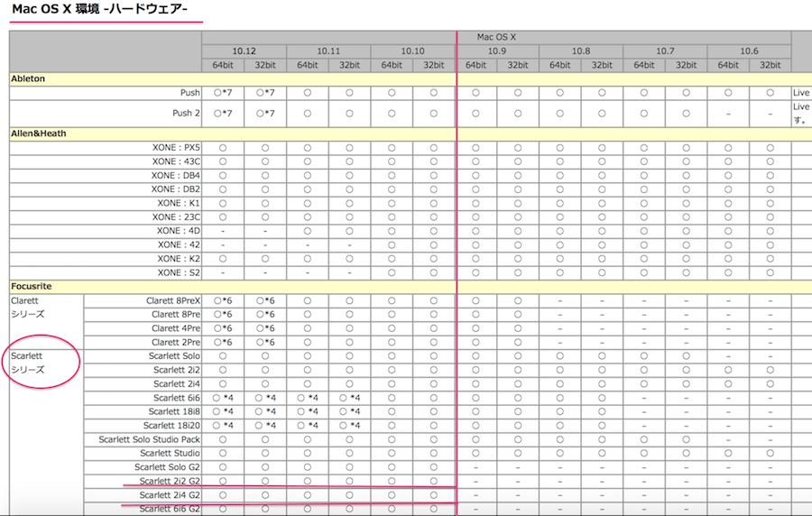Screen dimensions: 812x516
Task: Select the "XONE : DB2" row label
Action: pos(176,189)
